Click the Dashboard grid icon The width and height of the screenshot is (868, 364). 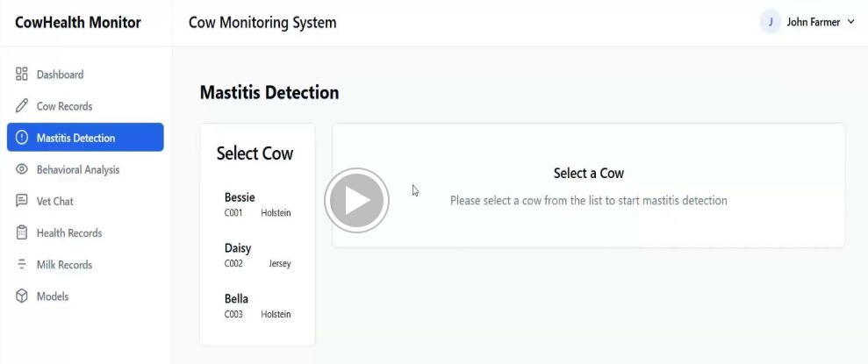click(22, 75)
